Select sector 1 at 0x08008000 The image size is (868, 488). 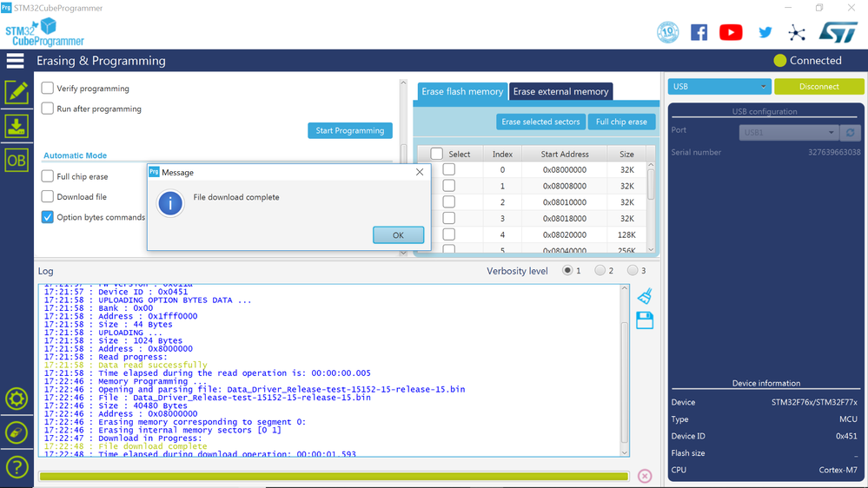[x=449, y=185]
